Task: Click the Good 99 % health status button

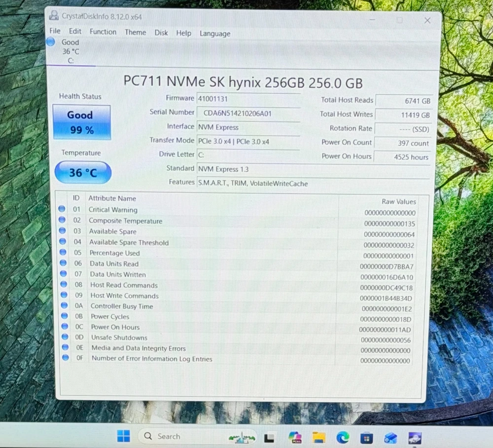Action: coord(82,122)
